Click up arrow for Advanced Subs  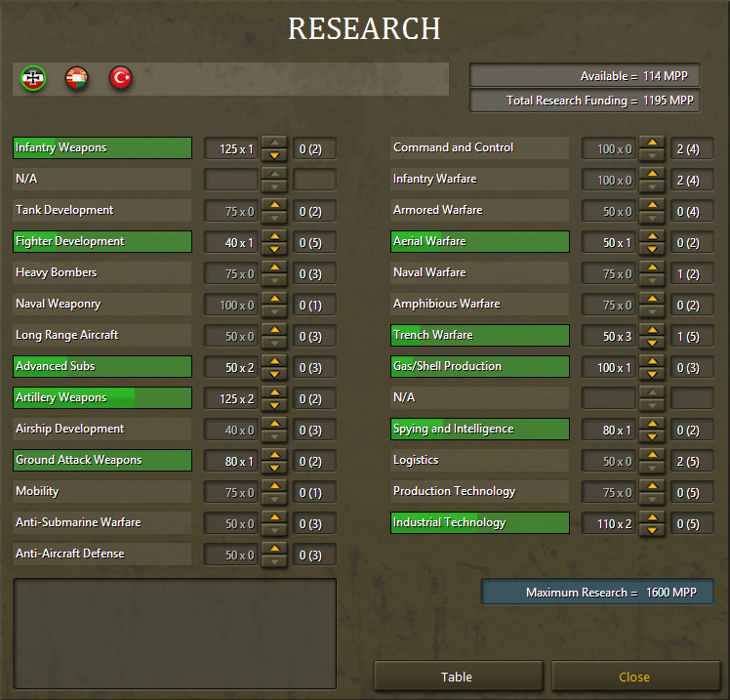pos(274,361)
